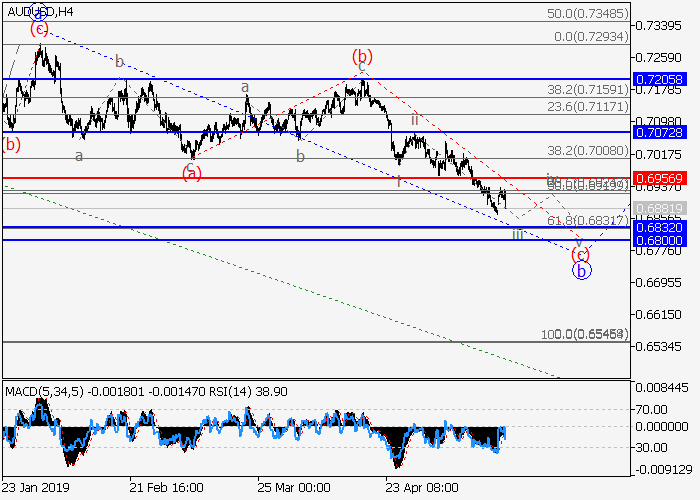Click the wave iii label near 0.68000
The height and width of the screenshot is (500, 700).
[x=517, y=234]
